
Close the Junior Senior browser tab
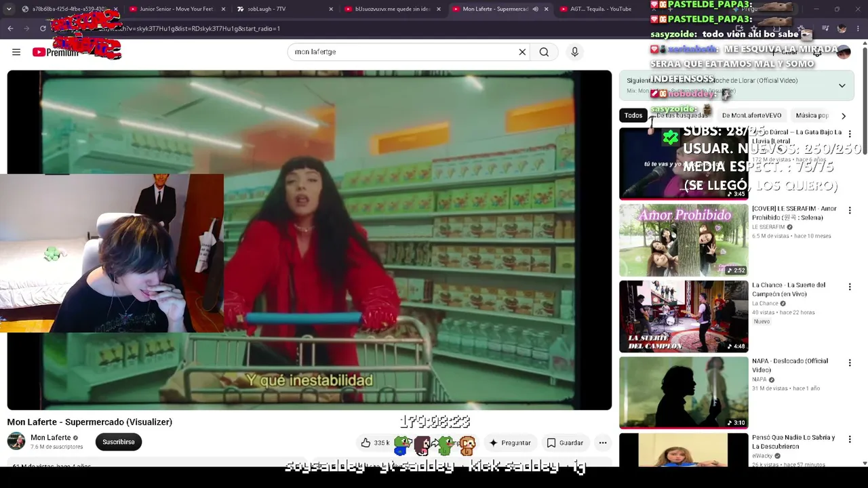[223, 9]
